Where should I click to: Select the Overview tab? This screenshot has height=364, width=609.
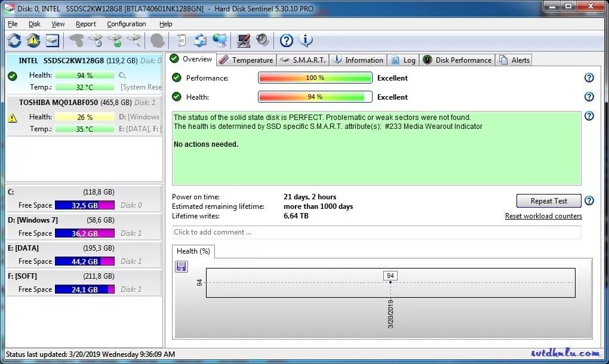click(x=191, y=59)
